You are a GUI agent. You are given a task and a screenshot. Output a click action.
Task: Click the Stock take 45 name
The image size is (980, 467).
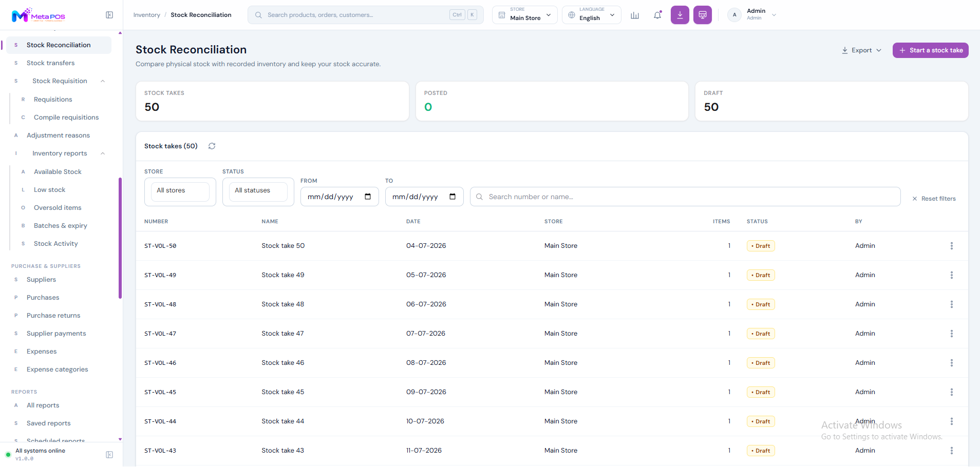pyautogui.click(x=282, y=392)
